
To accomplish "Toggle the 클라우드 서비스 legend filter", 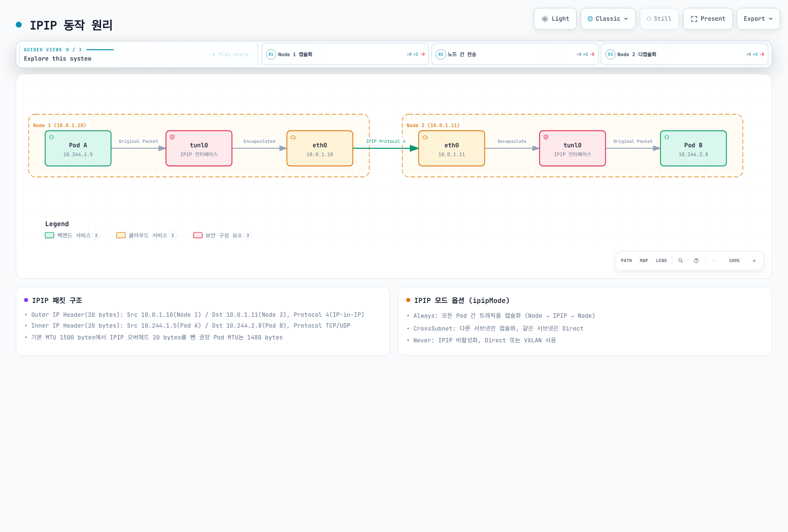I will 146,235.
